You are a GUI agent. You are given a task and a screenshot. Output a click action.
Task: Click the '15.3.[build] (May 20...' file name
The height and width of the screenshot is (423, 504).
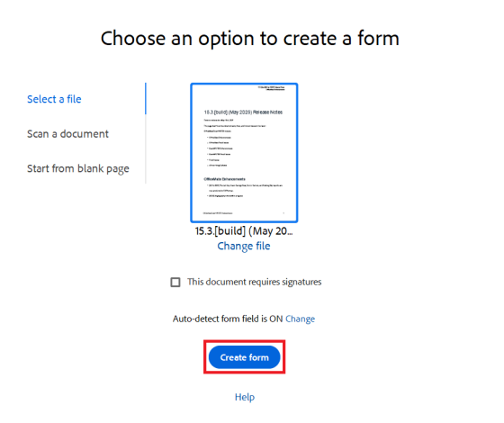(x=244, y=231)
